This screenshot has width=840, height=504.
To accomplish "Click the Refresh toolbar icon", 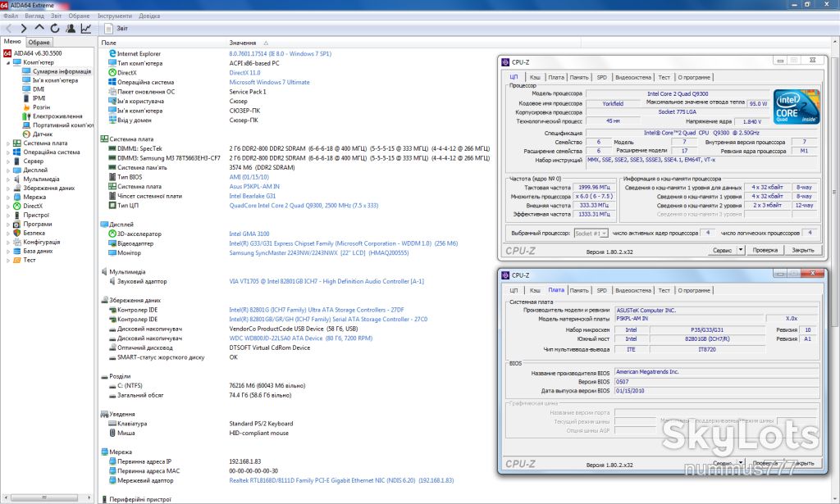I will [x=55, y=29].
